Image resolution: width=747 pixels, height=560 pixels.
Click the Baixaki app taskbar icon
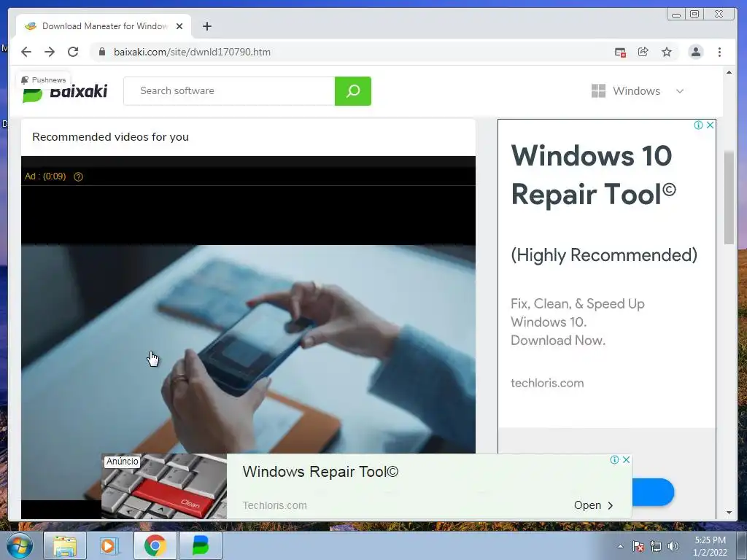click(x=200, y=545)
